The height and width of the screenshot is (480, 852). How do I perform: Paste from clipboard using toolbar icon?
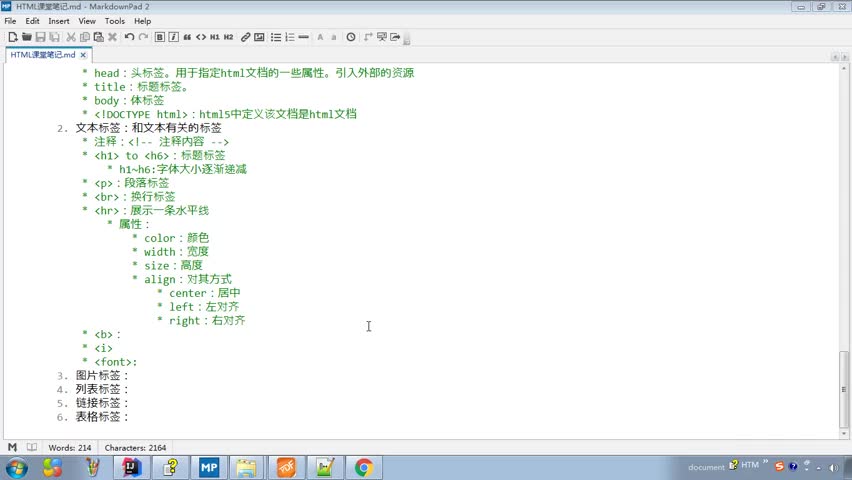click(98, 37)
